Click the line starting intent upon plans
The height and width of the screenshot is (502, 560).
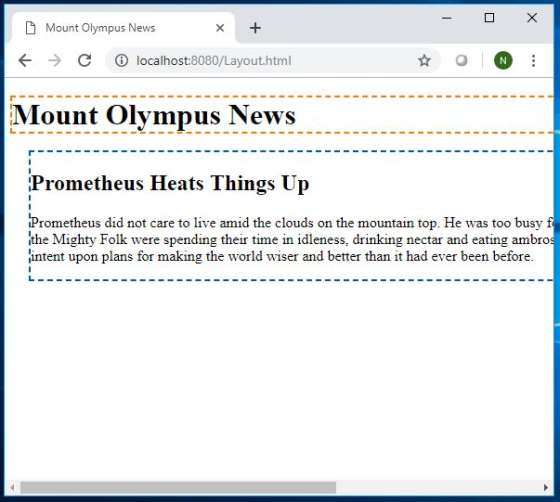tap(282, 256)
